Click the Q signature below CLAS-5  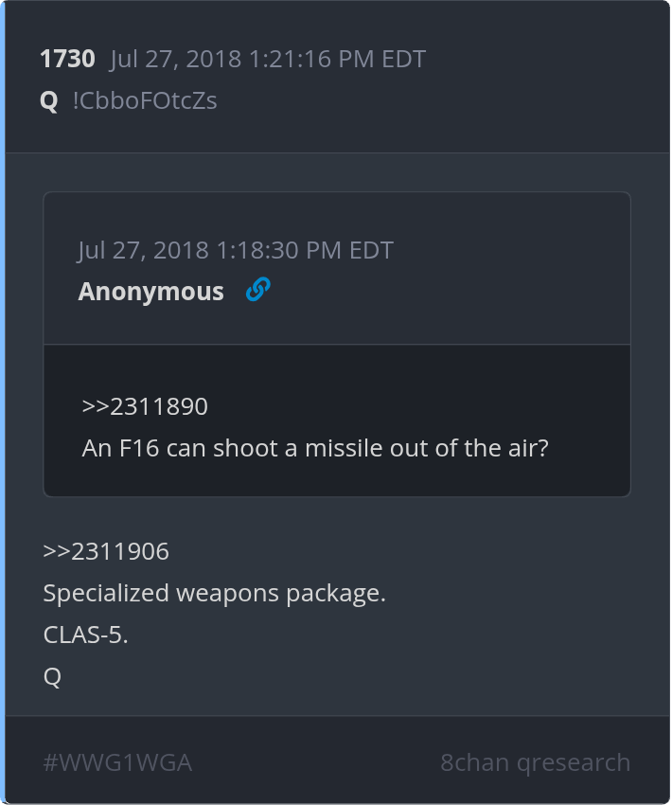[52, 677]
